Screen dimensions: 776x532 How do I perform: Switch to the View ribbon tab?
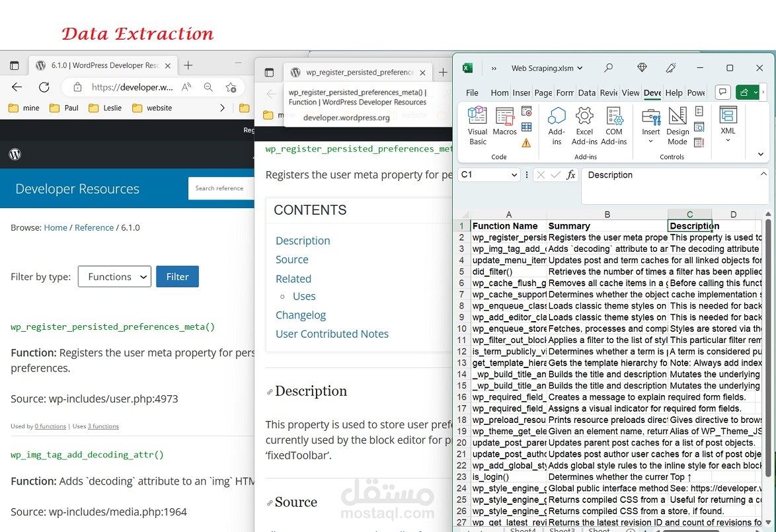(631, 93)
